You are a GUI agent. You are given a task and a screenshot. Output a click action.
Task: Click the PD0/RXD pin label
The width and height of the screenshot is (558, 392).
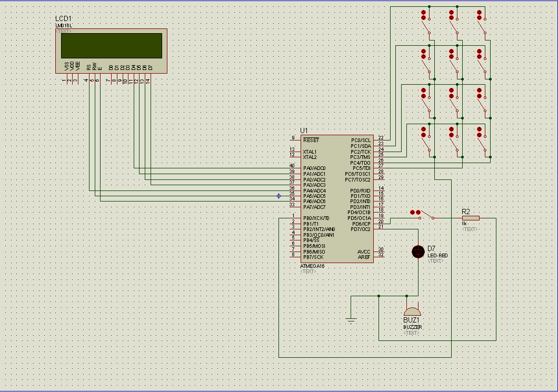(x=360, y=190)
